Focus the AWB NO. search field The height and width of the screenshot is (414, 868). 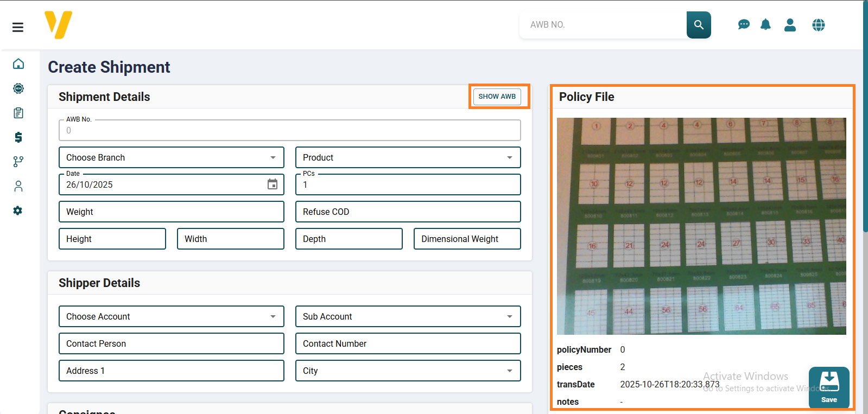[603, 25]
